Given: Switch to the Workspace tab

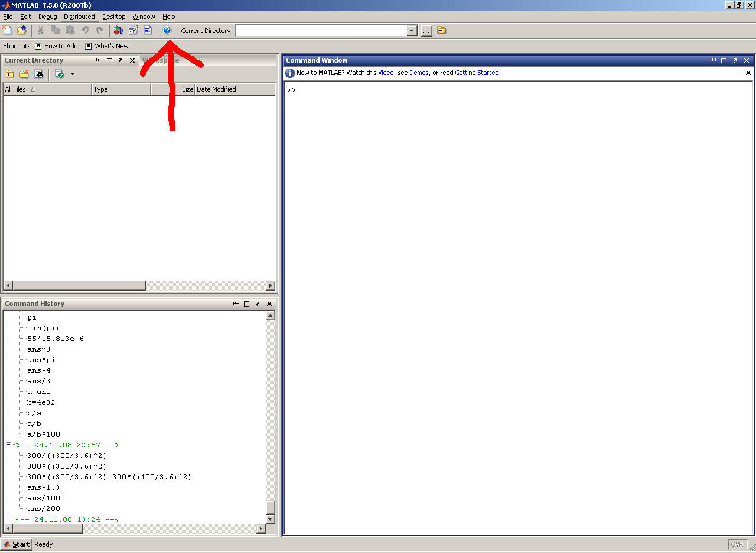Looking at the screenshot, I should [x=161, y=60].
